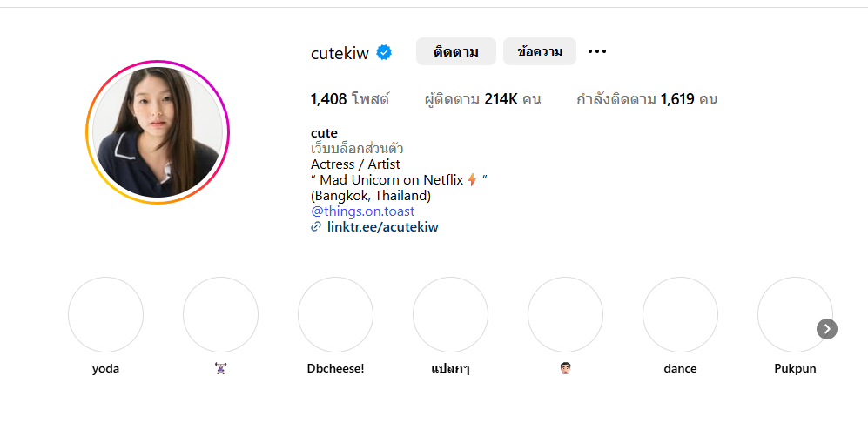
Task: Open the dance highlight circle
Action: tap(680, 314)
